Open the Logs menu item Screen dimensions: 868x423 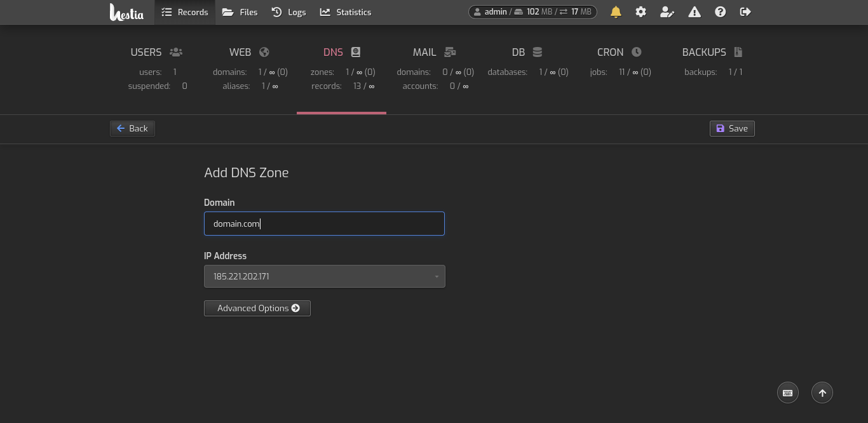tap(288, 12)
